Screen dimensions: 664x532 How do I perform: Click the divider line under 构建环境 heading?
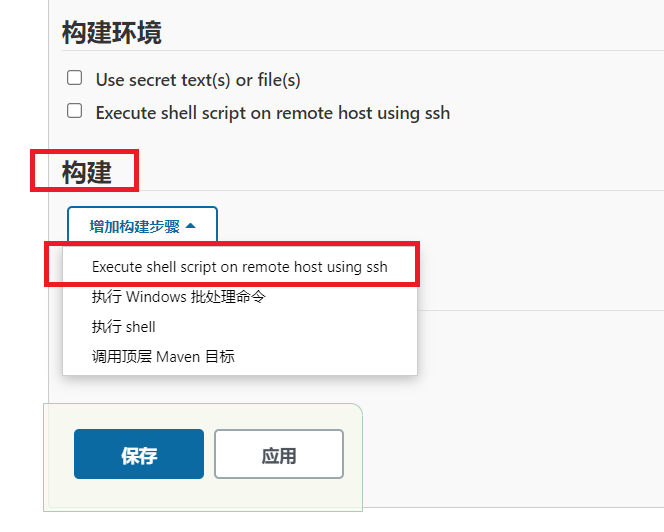[363, 50]
